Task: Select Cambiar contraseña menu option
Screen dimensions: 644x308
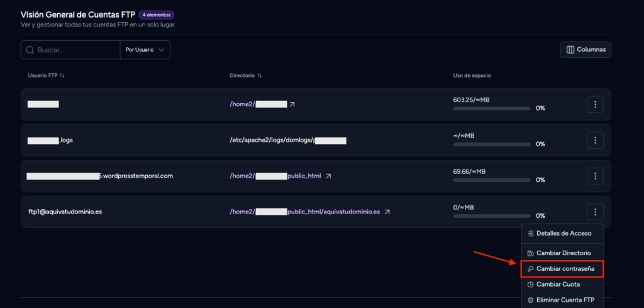Action: [x=562, y=269]
